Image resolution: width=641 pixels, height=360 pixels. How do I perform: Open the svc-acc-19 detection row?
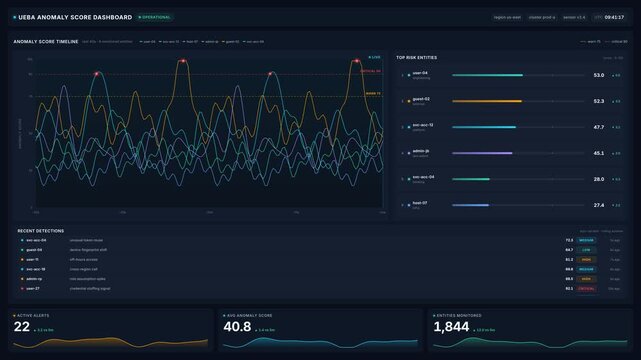[x=321, y=269]
